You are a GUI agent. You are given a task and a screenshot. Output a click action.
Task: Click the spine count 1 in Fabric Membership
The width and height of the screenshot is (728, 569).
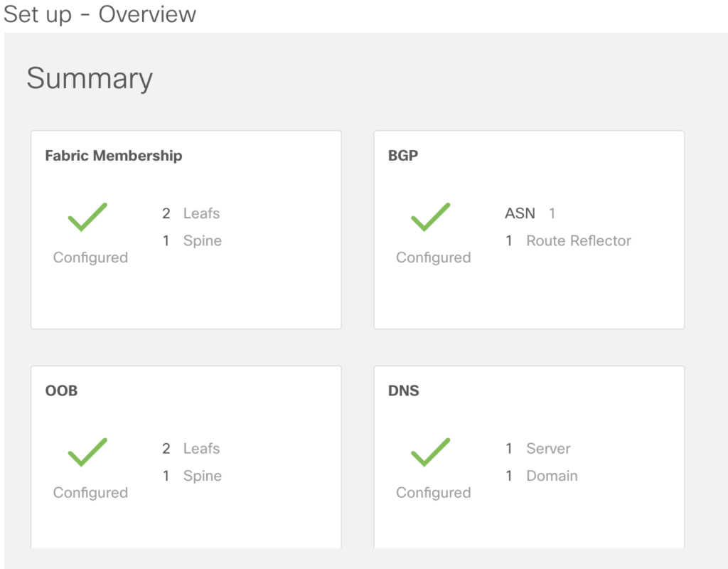(166, 240)
